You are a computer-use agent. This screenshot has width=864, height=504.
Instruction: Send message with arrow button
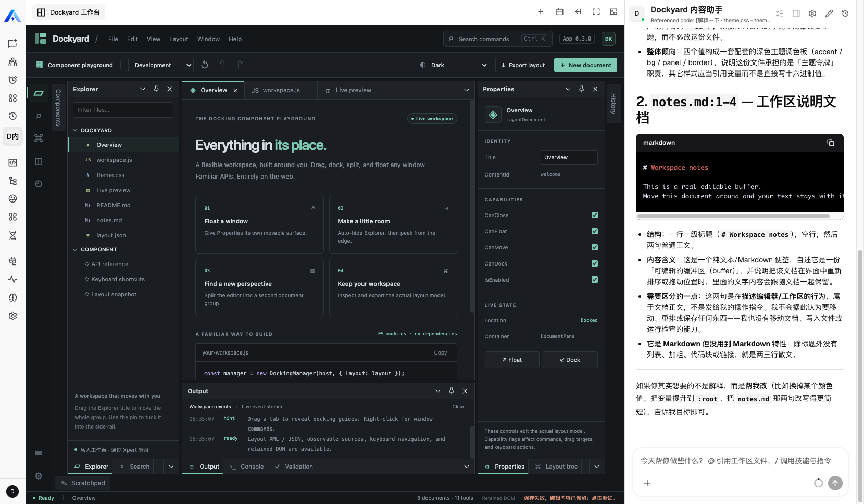[835, 483]
